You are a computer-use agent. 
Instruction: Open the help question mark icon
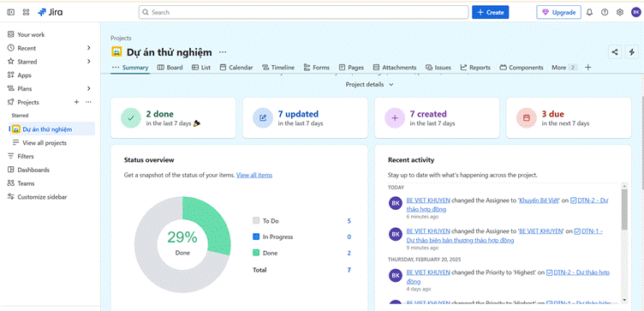pyautogui.click(x=605, y=12)
